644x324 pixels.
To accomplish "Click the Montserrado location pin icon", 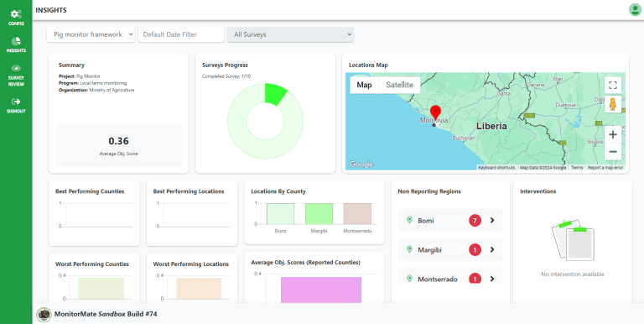I will 409,279.
